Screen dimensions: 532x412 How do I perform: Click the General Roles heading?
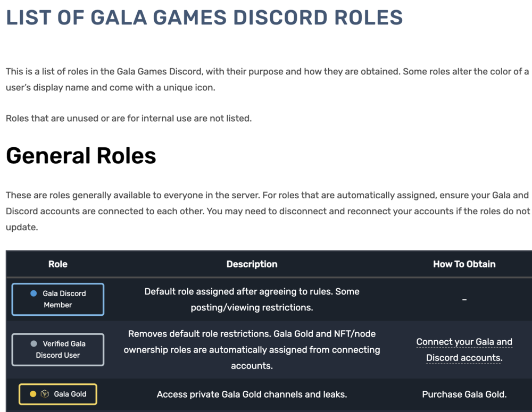point(81,156)
